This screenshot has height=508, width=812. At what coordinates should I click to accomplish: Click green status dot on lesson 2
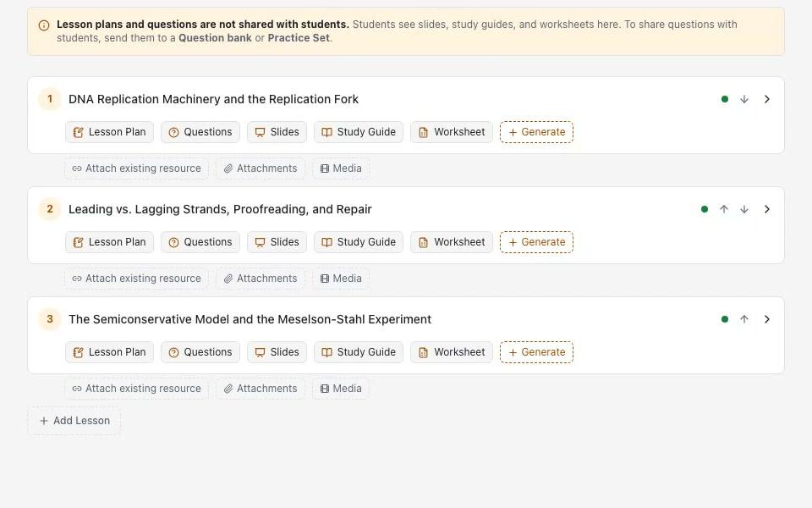point(705,209)
